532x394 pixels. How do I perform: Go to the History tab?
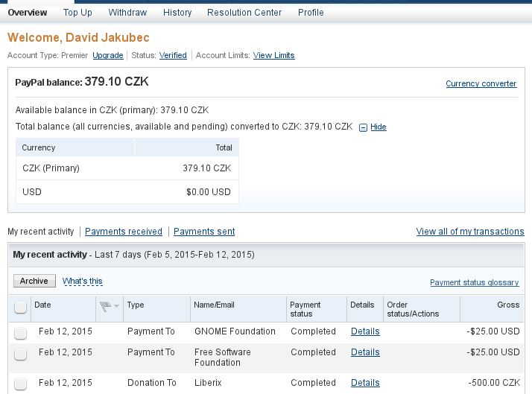tap(177, 13)
